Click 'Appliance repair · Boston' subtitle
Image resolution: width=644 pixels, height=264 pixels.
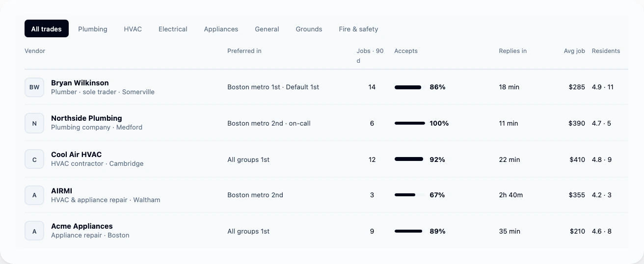click(90, 236)
